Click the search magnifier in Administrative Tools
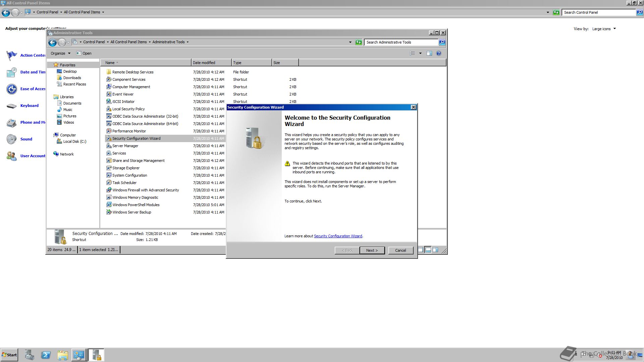644x362 pixels. coord(442,42)
